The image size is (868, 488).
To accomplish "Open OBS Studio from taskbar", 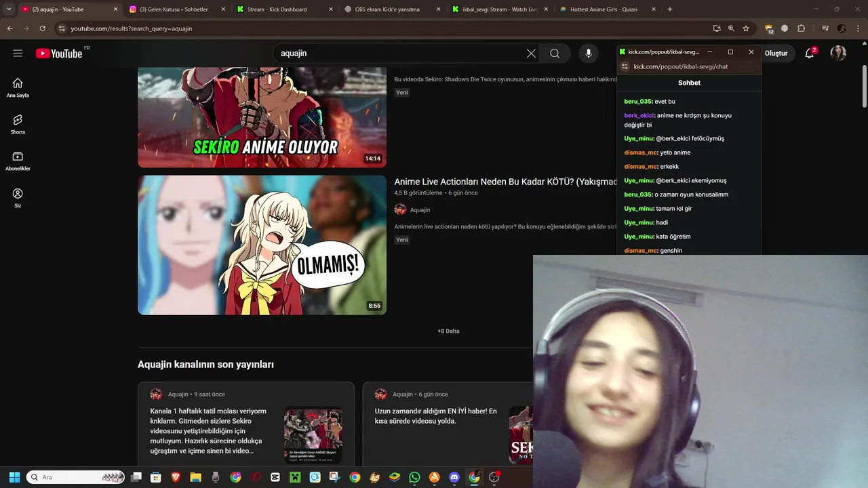I will (494, 477).
